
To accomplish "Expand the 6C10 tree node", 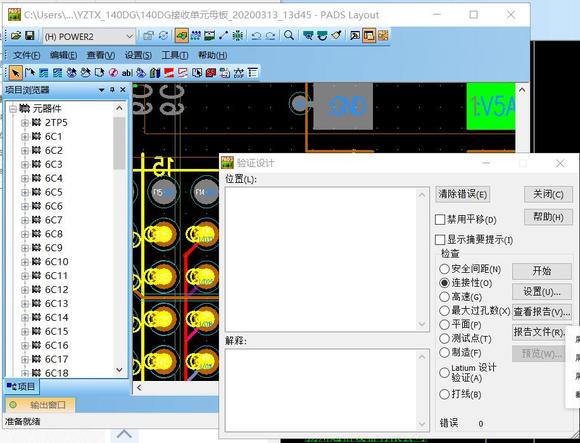I will pos(25,262).
